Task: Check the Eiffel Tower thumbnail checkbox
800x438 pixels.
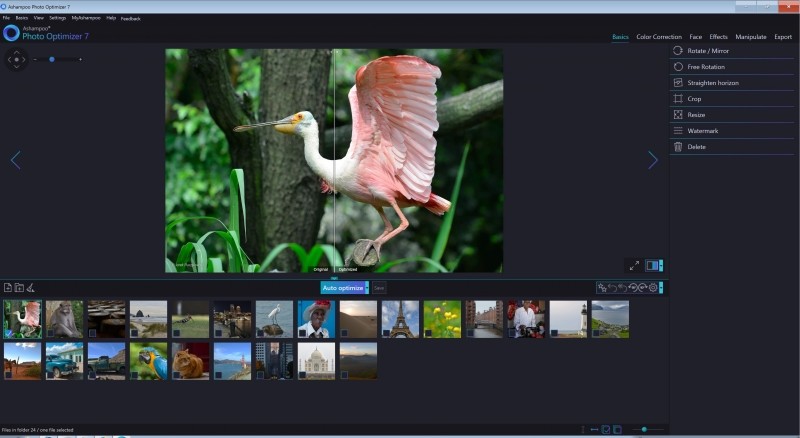Action: tap(386, 333)
